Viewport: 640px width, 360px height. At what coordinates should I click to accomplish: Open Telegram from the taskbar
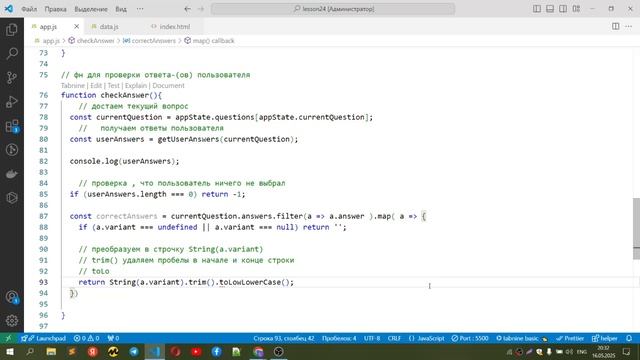[x=134, y=351]
